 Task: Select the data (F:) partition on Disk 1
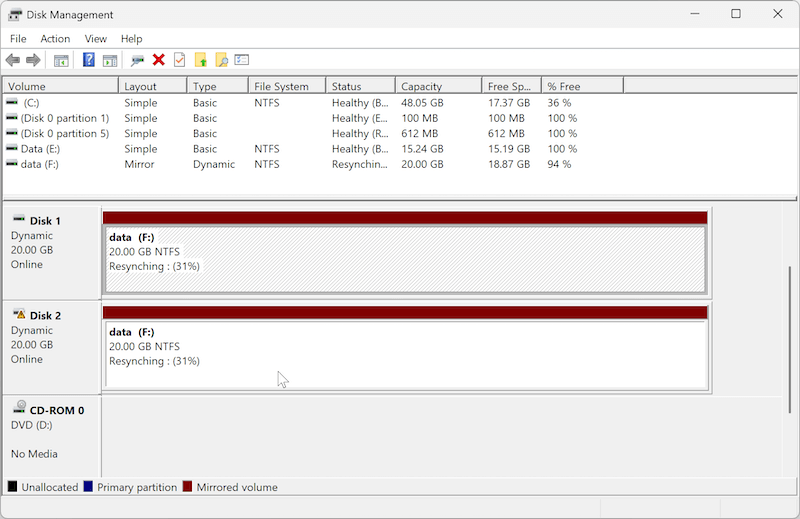[405, 254]
